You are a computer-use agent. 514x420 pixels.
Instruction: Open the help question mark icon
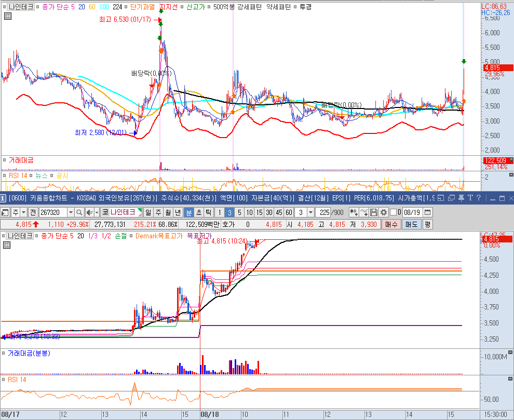[x=479, y=198]
